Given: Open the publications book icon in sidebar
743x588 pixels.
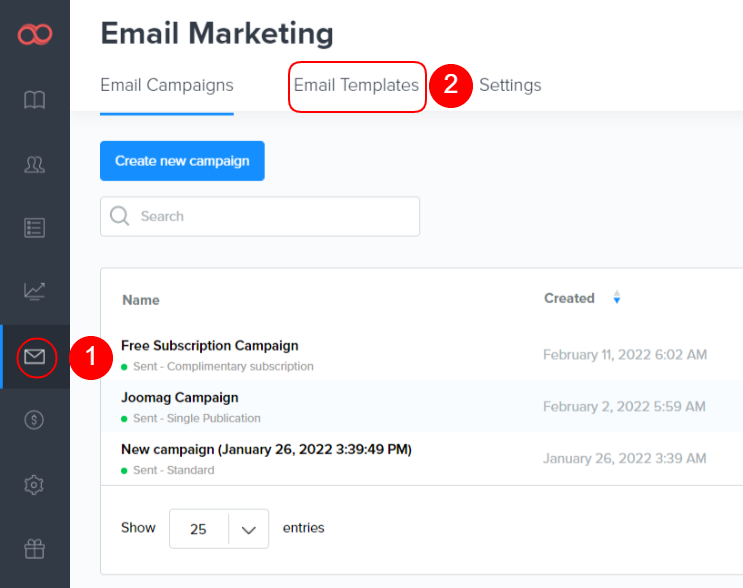Looking at the screenshot, I should pos(35,100).
